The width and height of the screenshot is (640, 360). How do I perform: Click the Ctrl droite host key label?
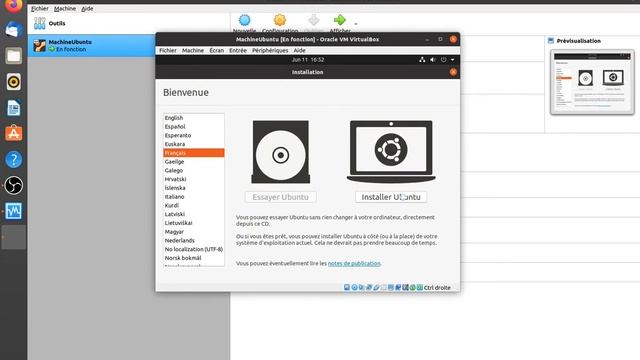[x=437, y=288]
